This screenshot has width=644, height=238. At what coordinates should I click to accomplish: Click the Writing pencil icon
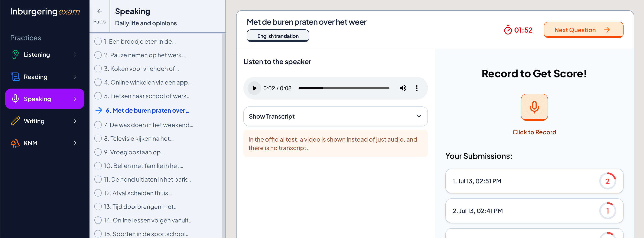[15, 121]
